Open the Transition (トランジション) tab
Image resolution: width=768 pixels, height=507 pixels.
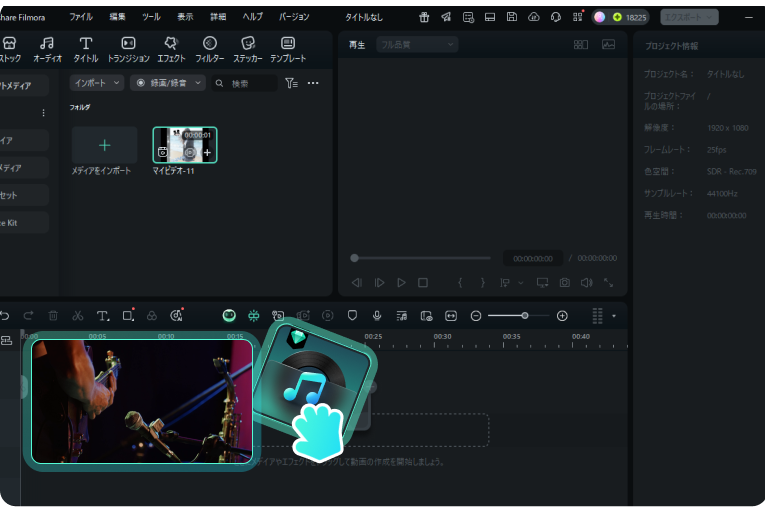pos(128,49)
